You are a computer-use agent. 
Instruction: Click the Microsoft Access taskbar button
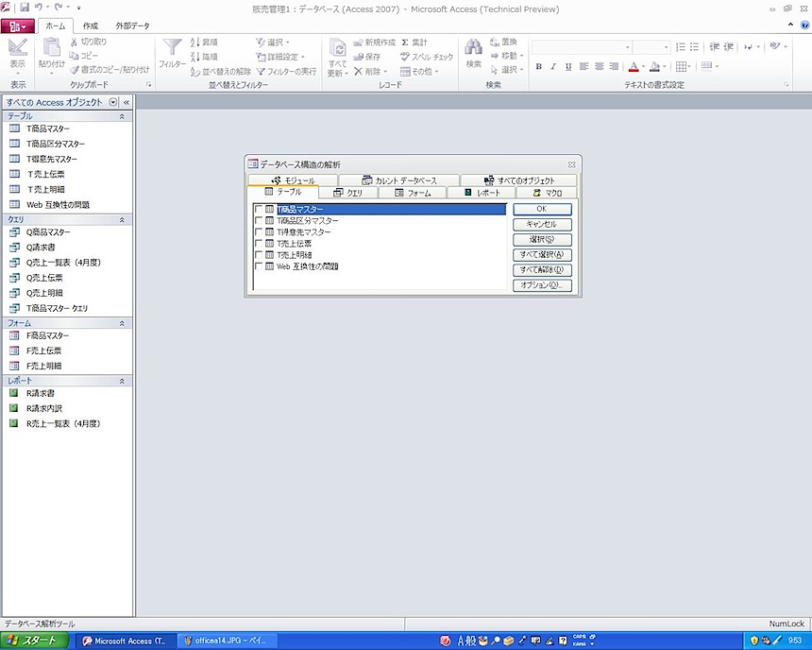(126, 641)
